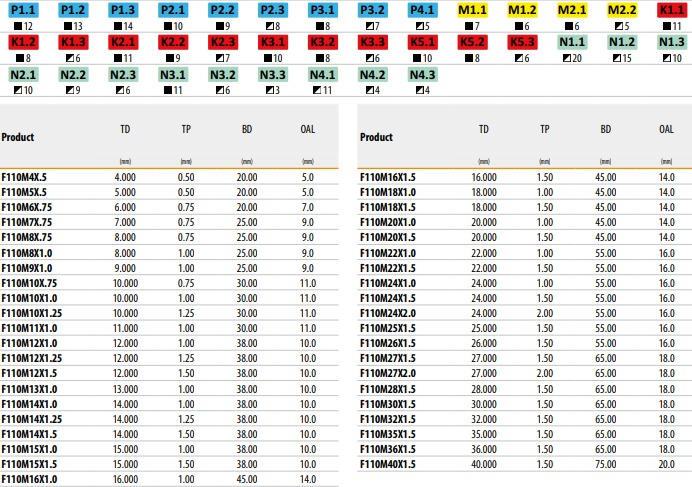Viewport: 692px width, 487px height.
Task: Select the blue P4.1 material badge
Action: pos(422,10)
